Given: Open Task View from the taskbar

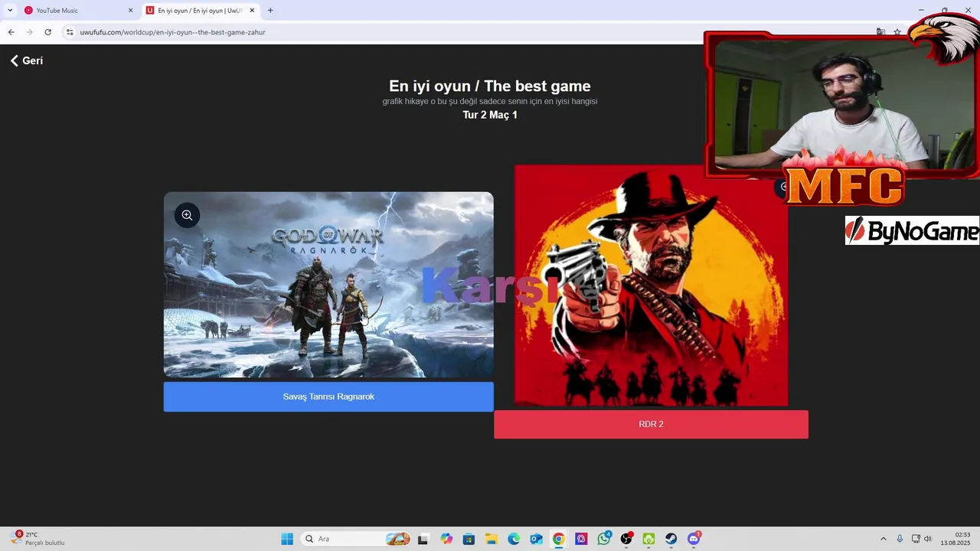Looking at the screenshot, I should (x=423, y=539).
